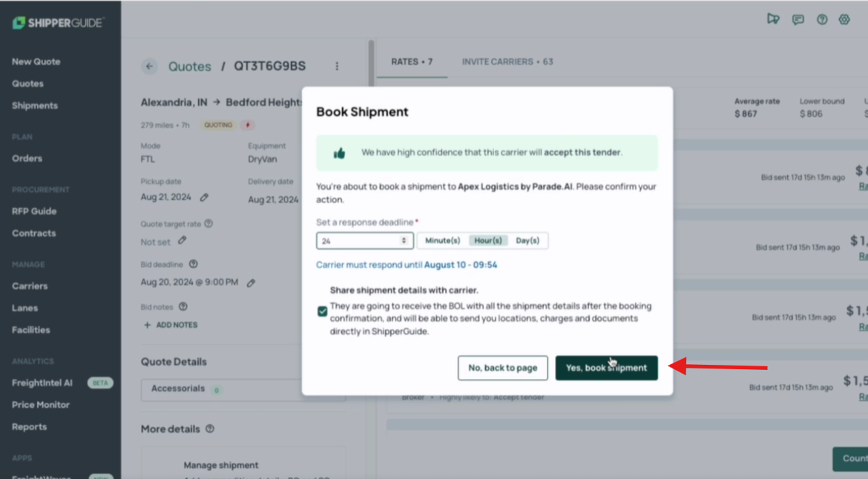Open Quotes in the sidebar
Screen dimensions: 868x479
(x=27, y=84)
